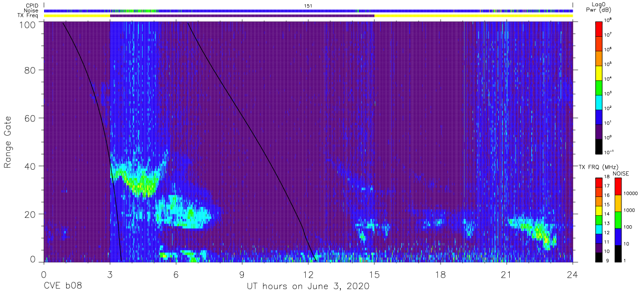The image size is (644, 297).
Task: Click the 9 tick on UT hours axis
Action: (242, 274)
